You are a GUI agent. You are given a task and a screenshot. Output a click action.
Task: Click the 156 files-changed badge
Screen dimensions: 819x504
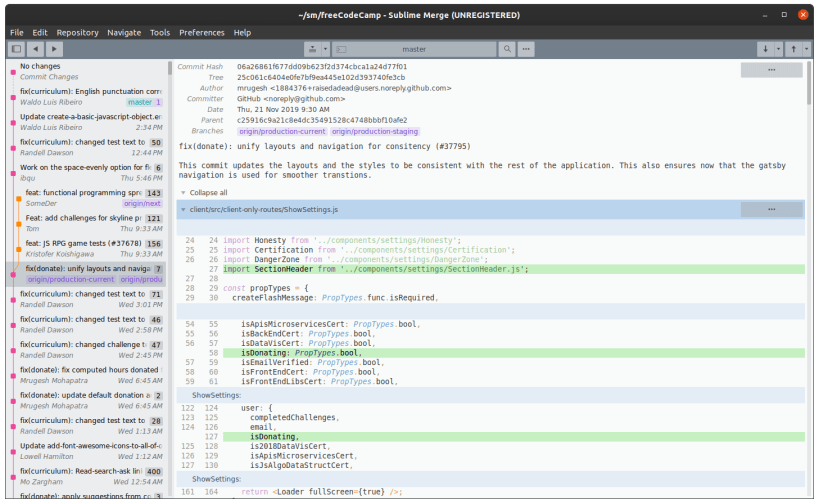pos(154,244)
